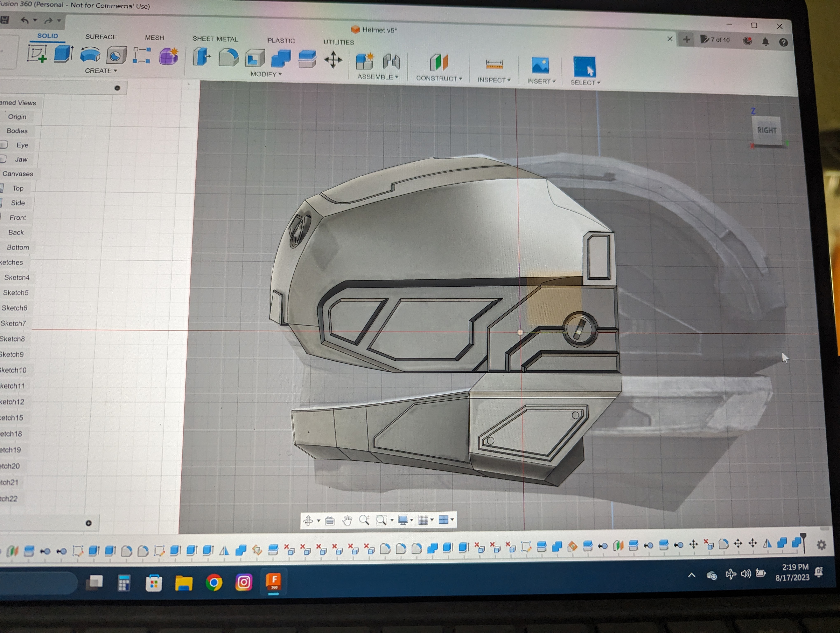840x633 pixels.
Task: Click the Notifications bell icon
Action: [765, 42]
